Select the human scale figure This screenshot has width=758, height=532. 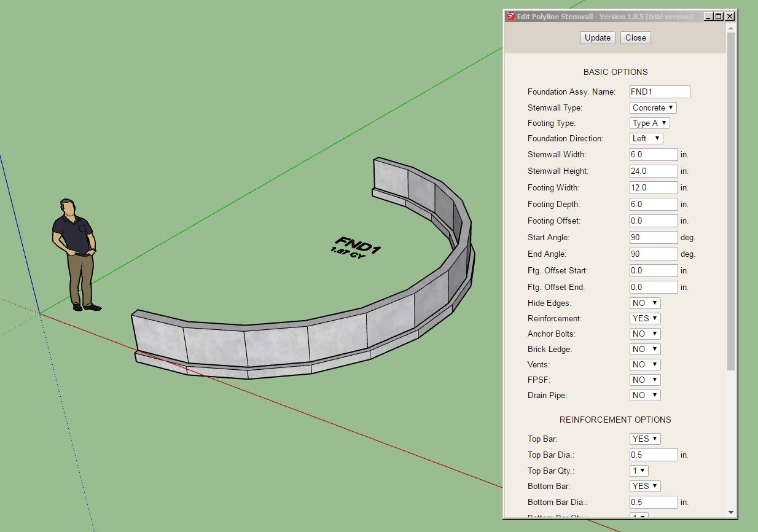75,252
